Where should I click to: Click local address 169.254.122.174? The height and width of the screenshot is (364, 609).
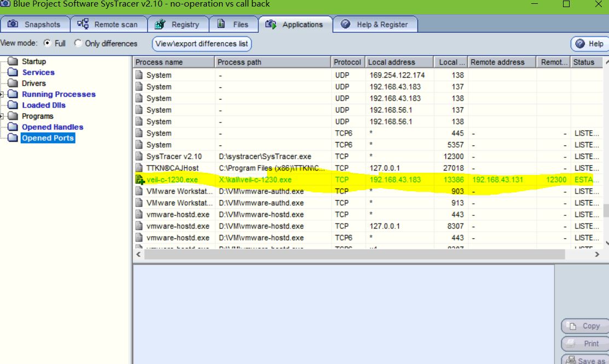click(x=397, y=75)
